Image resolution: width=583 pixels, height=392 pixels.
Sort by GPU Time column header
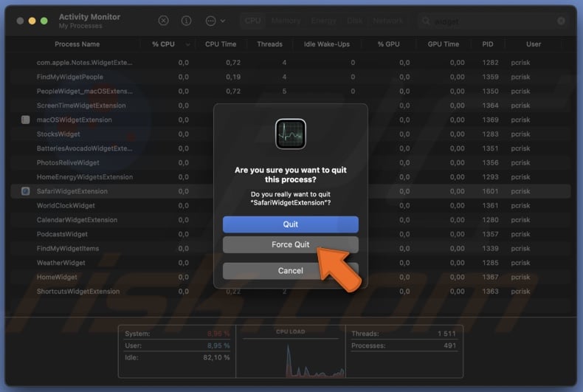[444, 44]
